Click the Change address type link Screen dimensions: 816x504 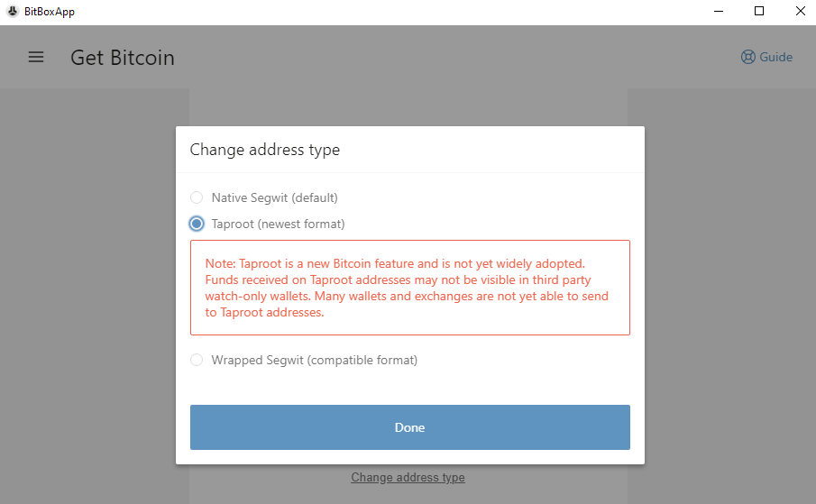(408, 478)
